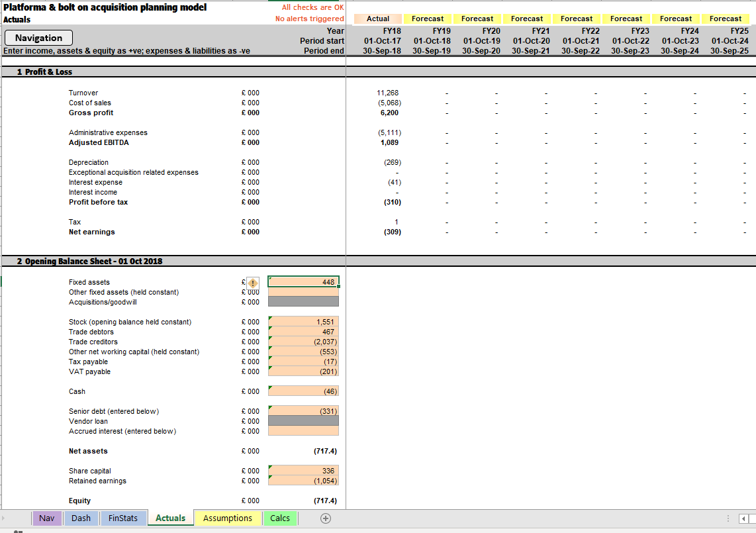Select the Actuals sheet tab
756x533 pixels.
click(171, 518)
